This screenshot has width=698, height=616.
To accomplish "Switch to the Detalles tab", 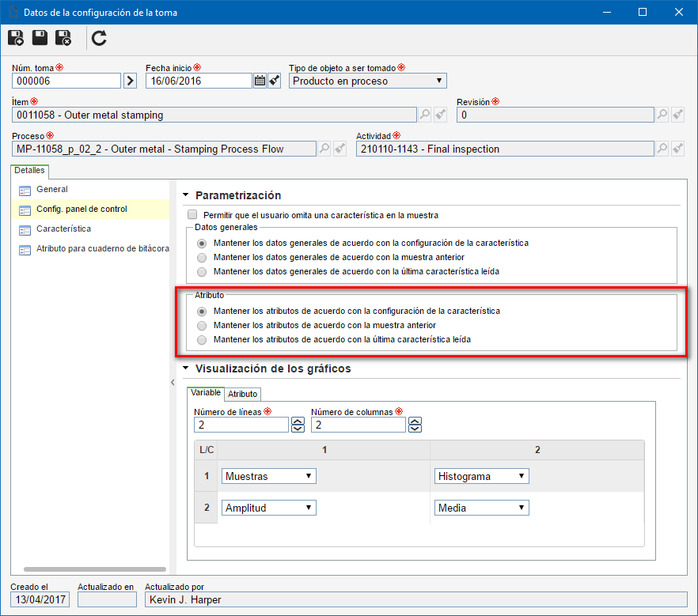I will 29,170.
